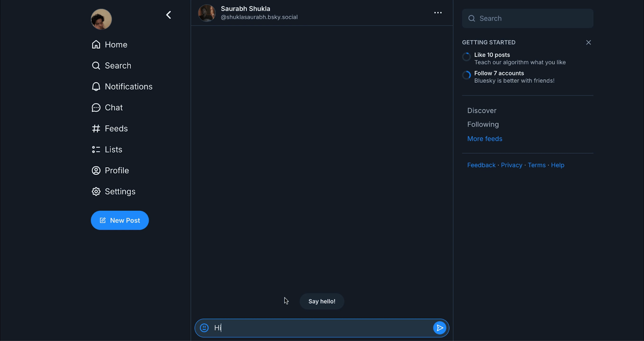
Task: Open the emoji picker in message box
Action: pyautogui.click(x=204, y=328)
